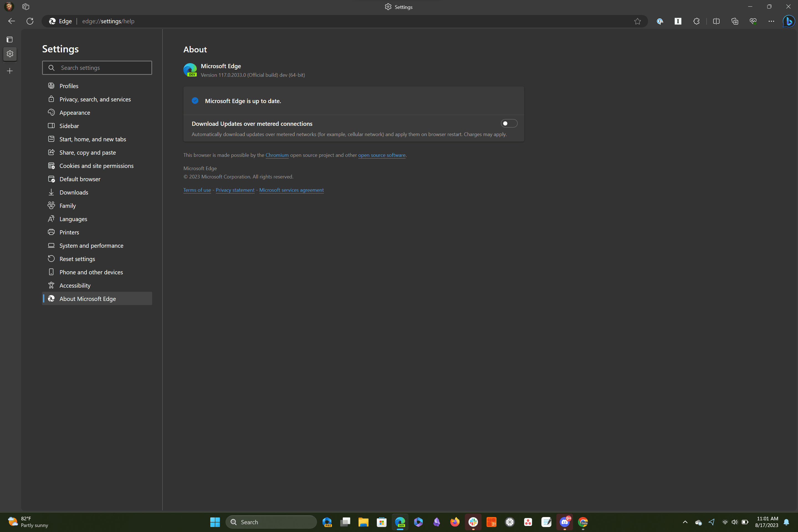Open the taskbar clock and date
798x532 pixels.
[766, 522]
